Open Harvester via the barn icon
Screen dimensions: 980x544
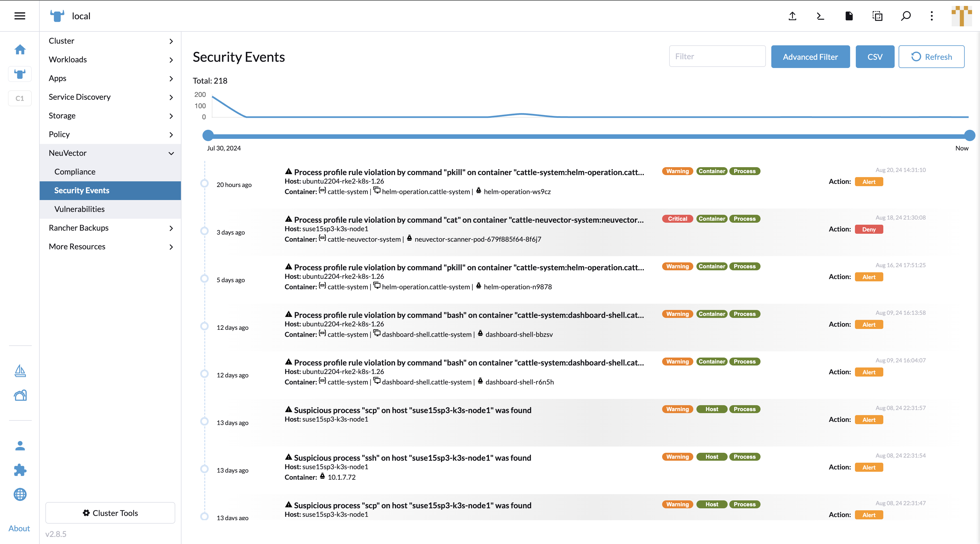click(x=20, y=395)
